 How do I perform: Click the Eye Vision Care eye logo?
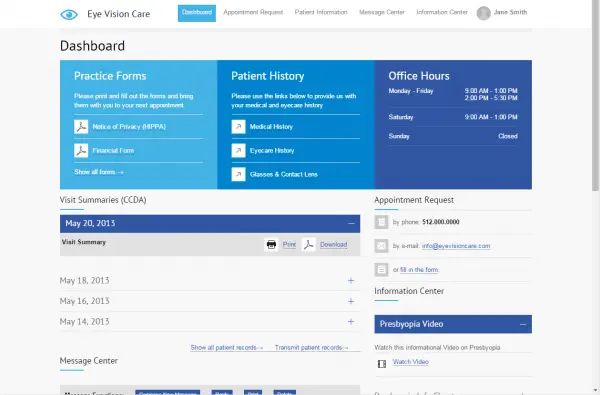pos(69,15)
